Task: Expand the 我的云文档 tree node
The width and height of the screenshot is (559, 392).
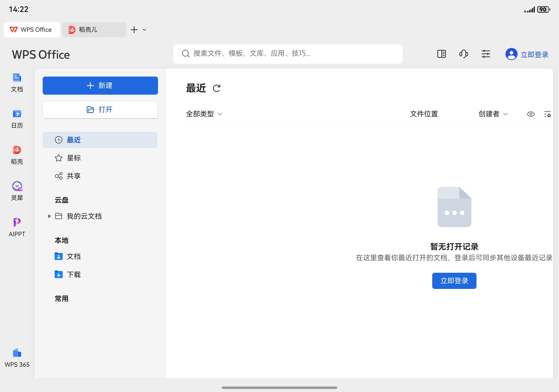Action: coord(49,216)
